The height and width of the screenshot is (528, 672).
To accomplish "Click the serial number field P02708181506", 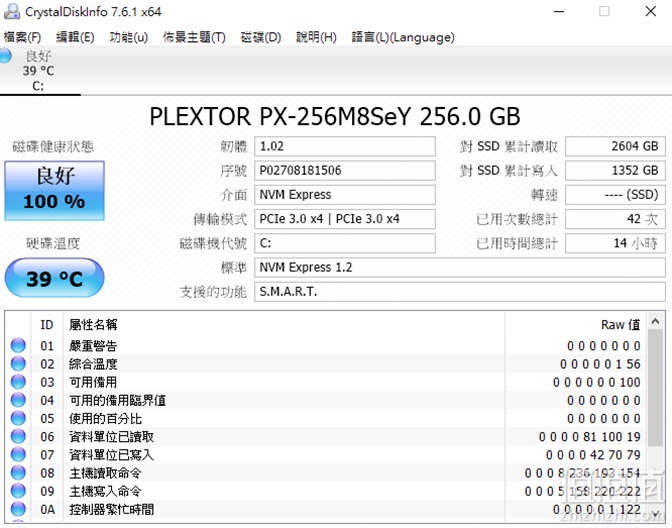I will tap(345, 171).
